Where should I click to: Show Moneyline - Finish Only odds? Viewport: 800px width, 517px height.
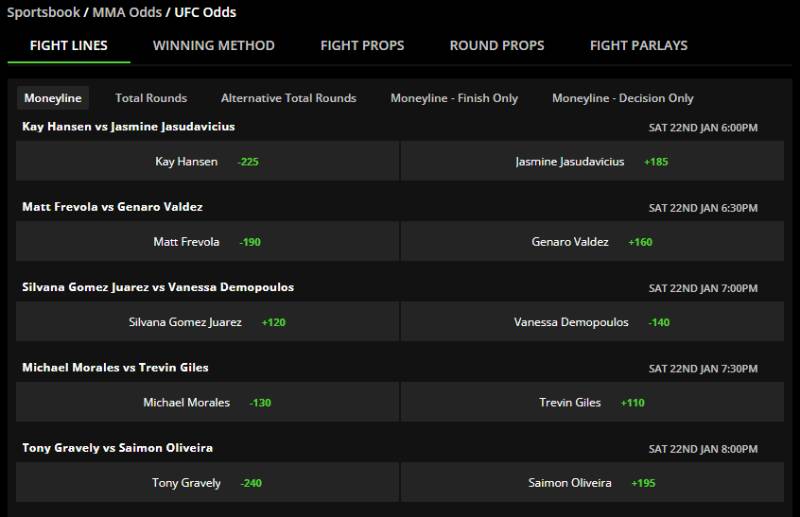click(x=454, y=98)
